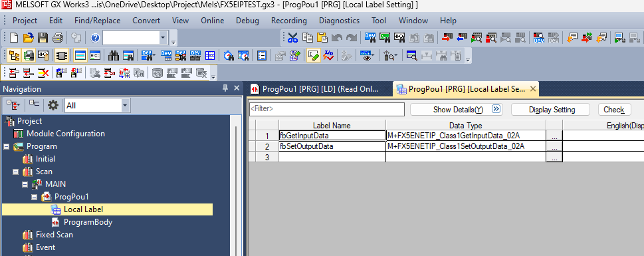Viewport: 644px width, 256px height.
Task: Collapse the ProgPou1 tree node
Action: pyautogui.click(x=34, y=197)
